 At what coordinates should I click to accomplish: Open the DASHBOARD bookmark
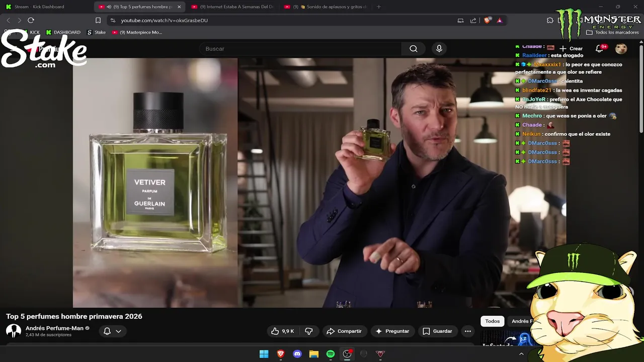(63, 32)
